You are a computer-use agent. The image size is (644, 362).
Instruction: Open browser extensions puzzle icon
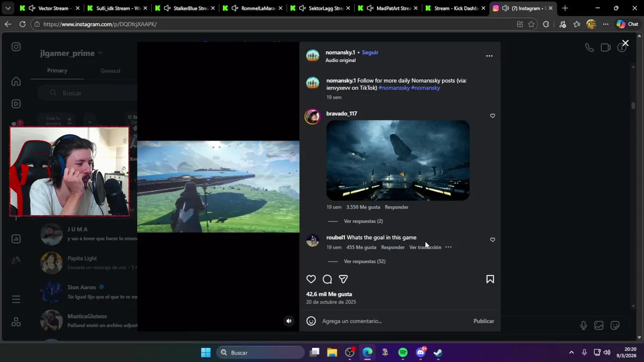546,24
